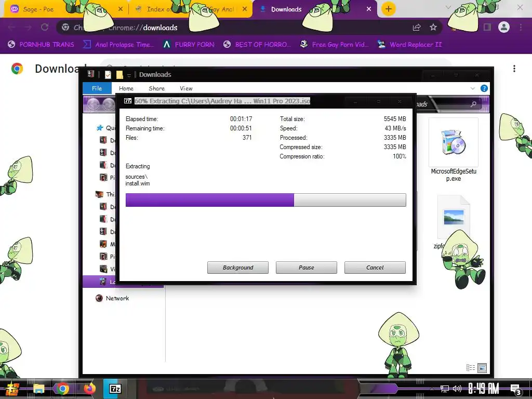532x399 pixels.
Task: Open the Quick Access Toolbar dropdown arrow
Action: pyautogui.click(x=129, y=75)
